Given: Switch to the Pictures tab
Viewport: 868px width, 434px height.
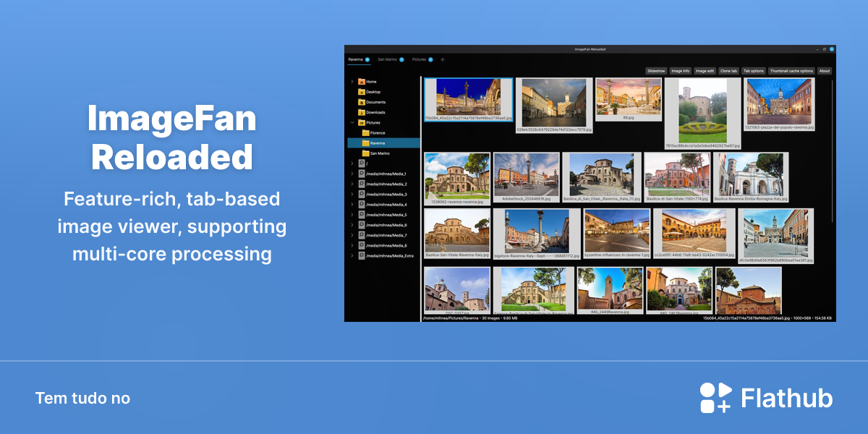Looking at the screenshot, I should click(419, 59).
